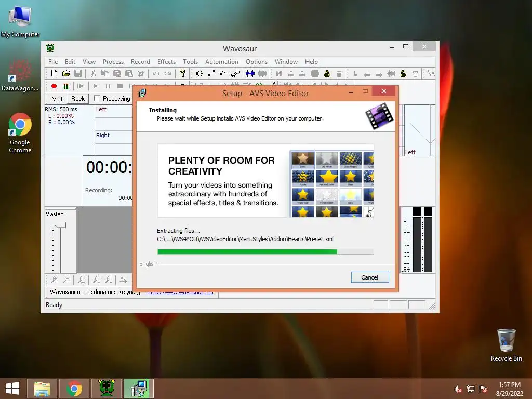Click the Wavosaur icon in the taskbar

[x=106, y=389]
